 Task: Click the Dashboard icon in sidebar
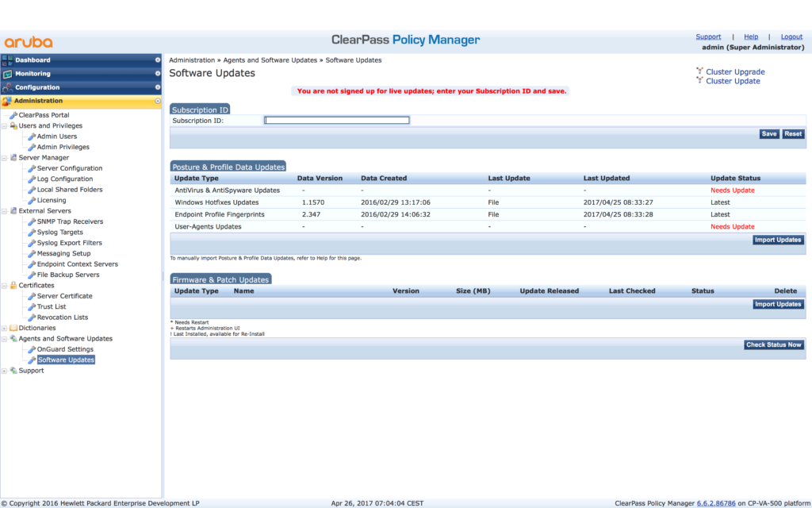[8, 60]
